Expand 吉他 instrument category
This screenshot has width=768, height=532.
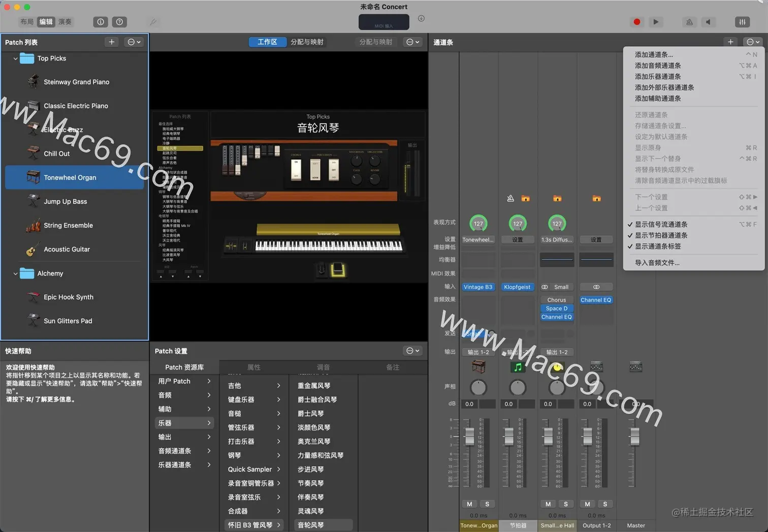click(253, 386)
